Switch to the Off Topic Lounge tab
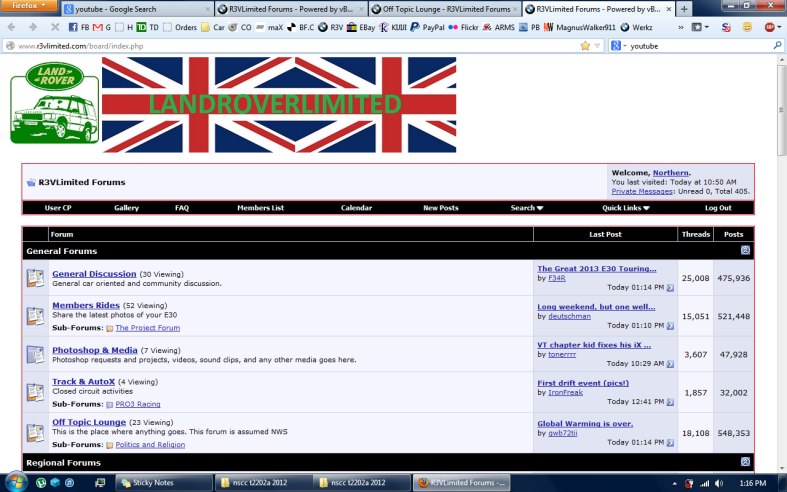The height and width of the screenshot is (492, 787). click(x=444, y=9)
